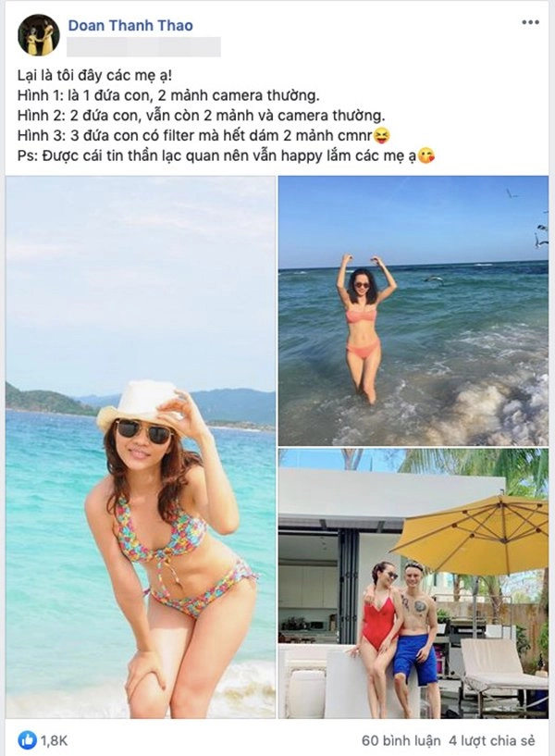Open the yellow umbrella poolside couple photo

coord(413,583)
